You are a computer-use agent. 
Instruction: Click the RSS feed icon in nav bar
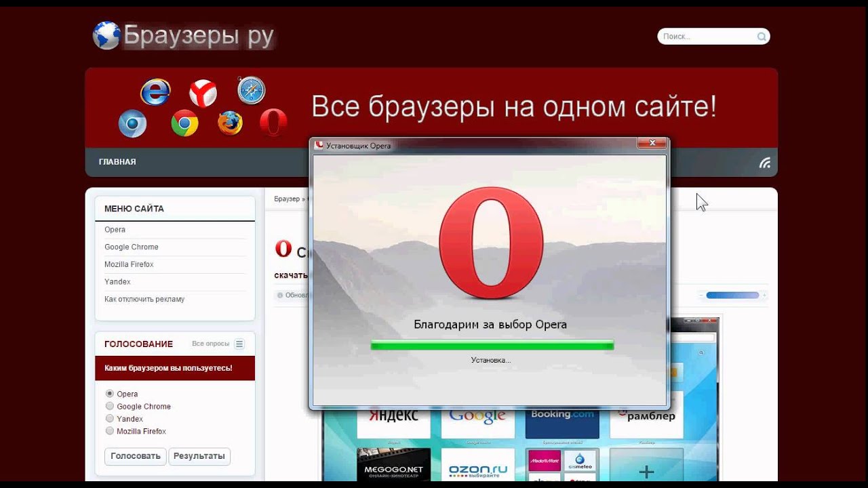click(765, 162)
